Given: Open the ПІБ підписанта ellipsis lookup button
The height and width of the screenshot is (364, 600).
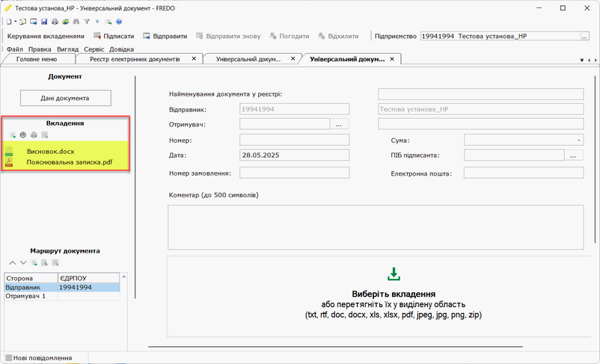Looking at the screenshot, I should 573,155.
